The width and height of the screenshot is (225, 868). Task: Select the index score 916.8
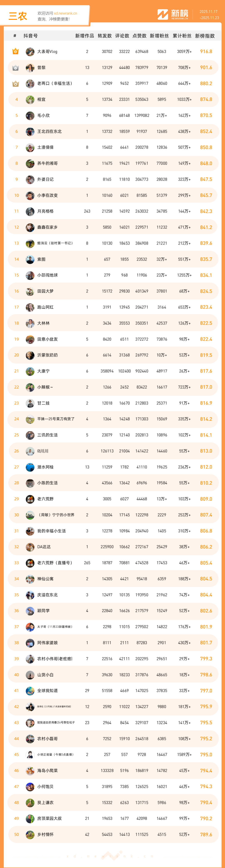coord(206,52)
